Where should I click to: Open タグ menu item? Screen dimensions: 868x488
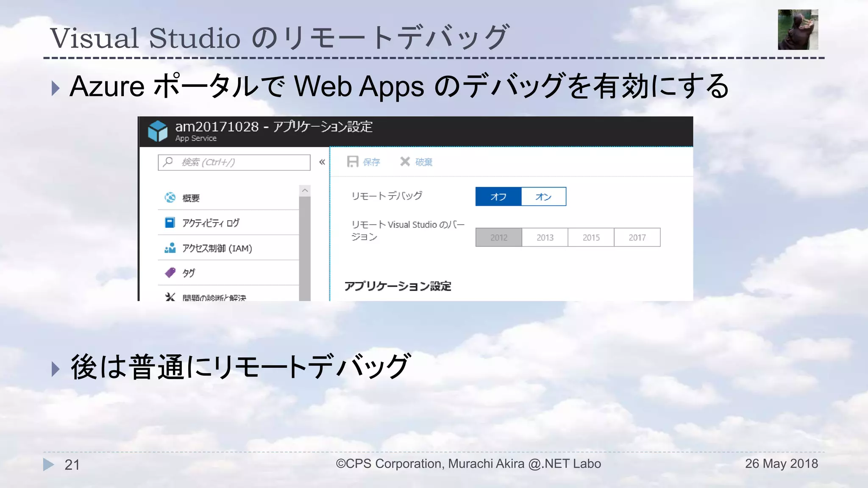228,273
